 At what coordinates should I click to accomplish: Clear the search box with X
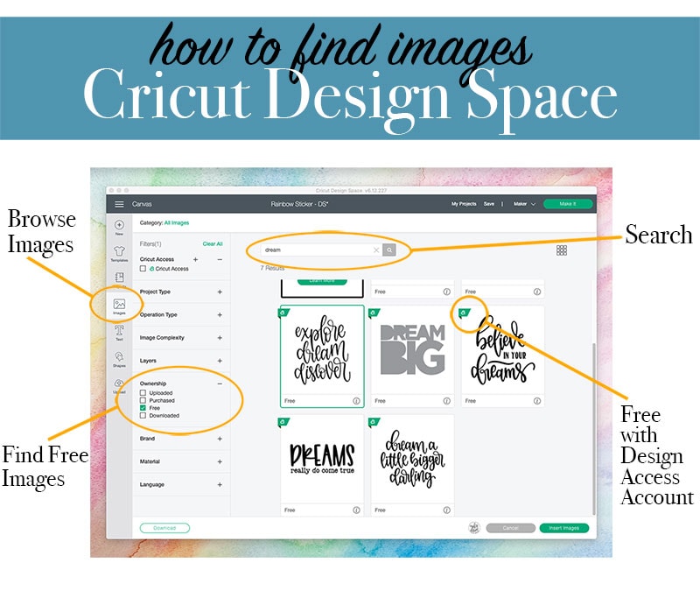376,250
